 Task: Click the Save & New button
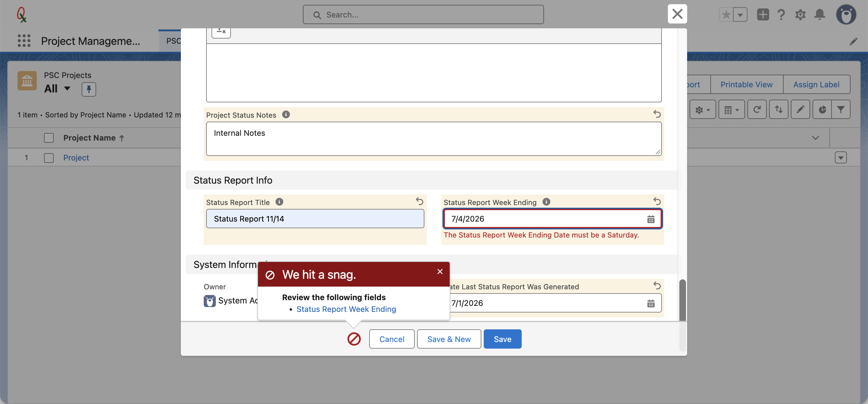(449, 339)
